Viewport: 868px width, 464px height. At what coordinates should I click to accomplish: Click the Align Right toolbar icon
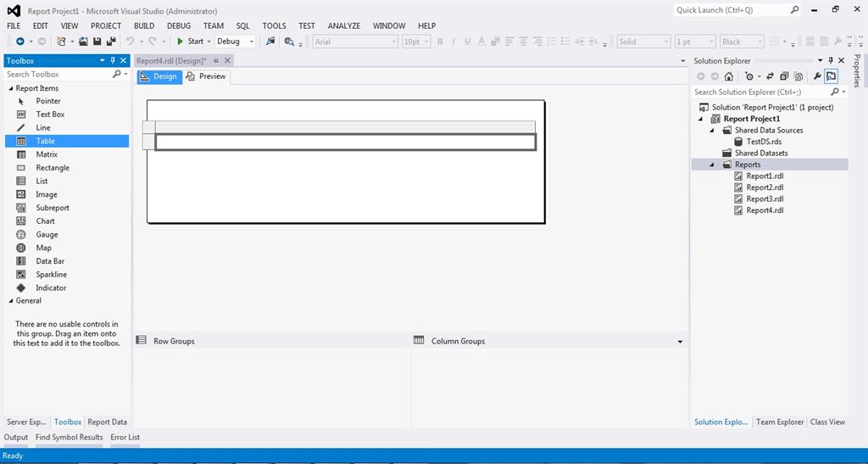coord(537,42)
